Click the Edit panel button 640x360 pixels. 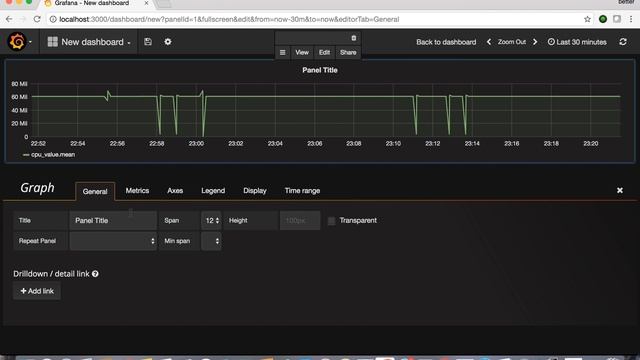coord(324,52)
